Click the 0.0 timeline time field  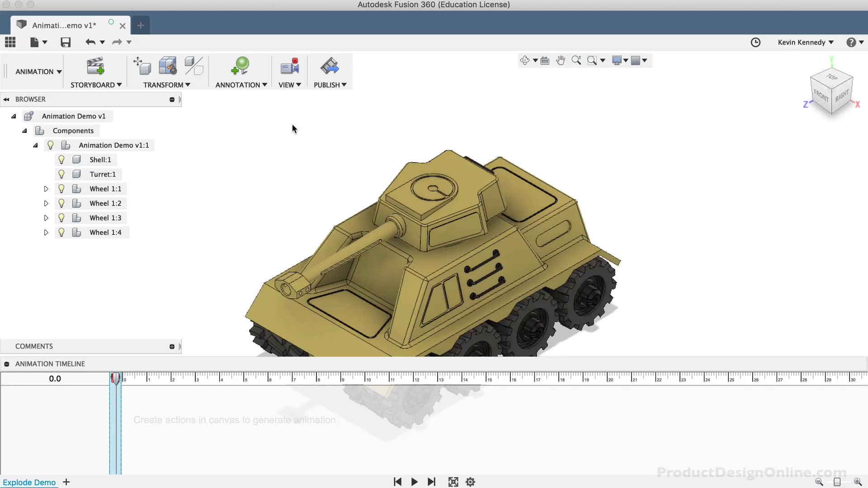coord(55,379)
